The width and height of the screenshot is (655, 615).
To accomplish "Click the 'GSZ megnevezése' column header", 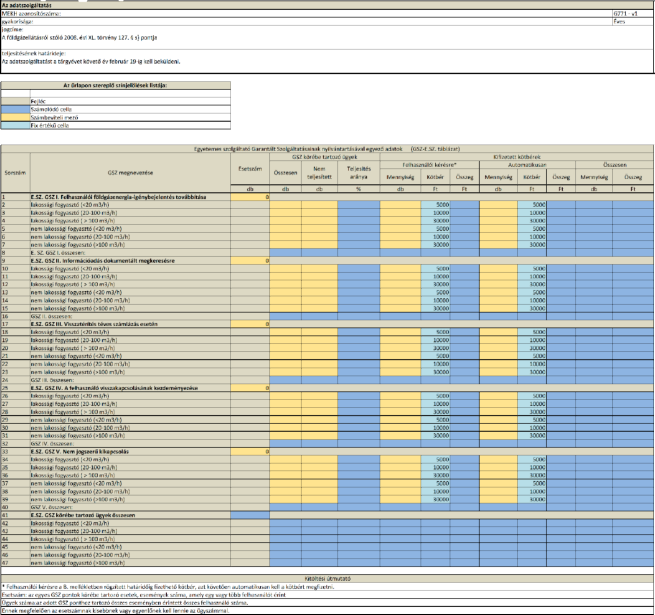I will coord(130,173).
